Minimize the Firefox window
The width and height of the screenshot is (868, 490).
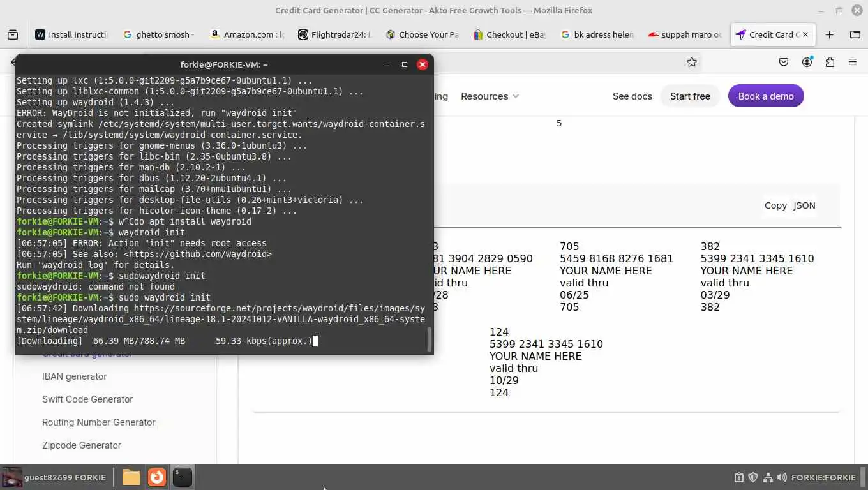click(x=822, y=10)
